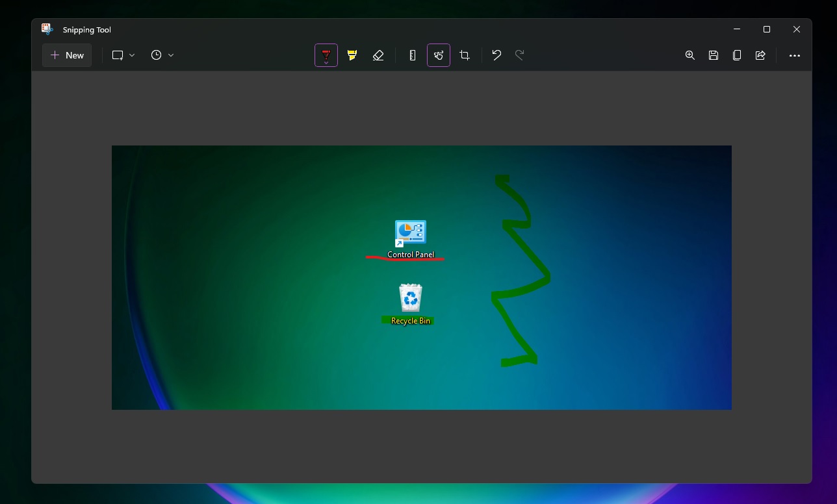Click the Redo button
This screenshot has height=504, width=837.
(519, 55)
